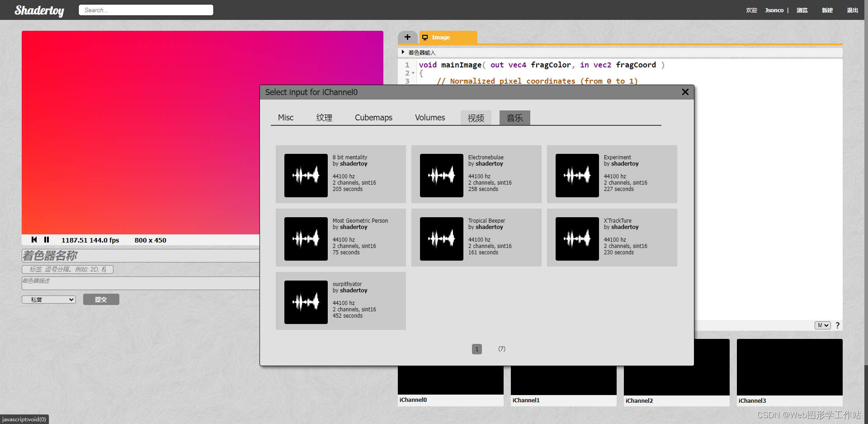
Task: Open the M keymap dropdown
Action: pyautogui.click(x=823, y=325)
